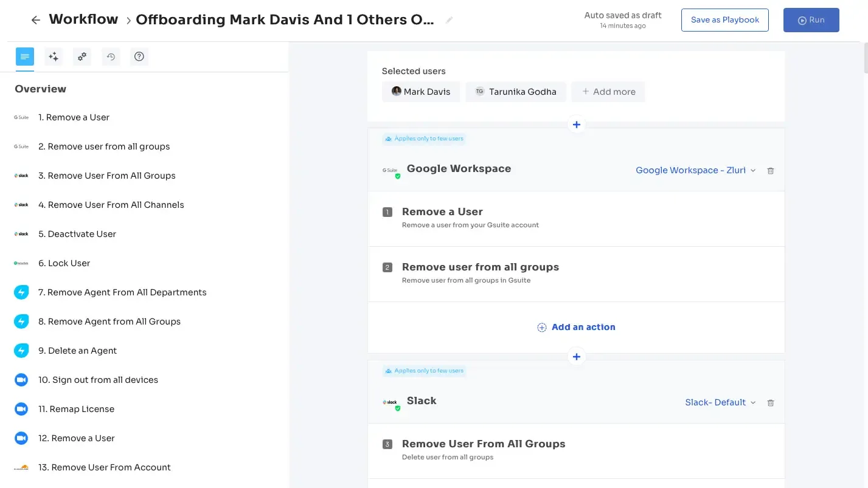Click plus circle above the Slack block
The width and height of the screenshot is (868, 488).
click(577, 357)
